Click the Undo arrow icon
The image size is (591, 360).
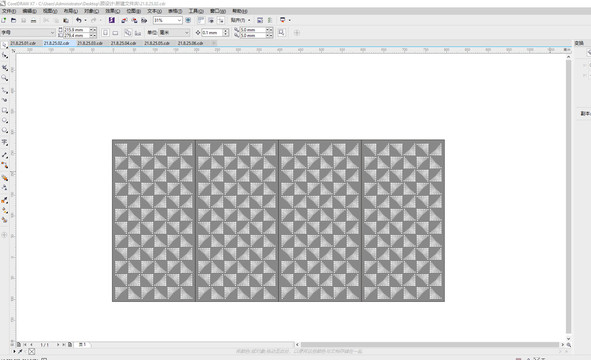pyautogui.click(x=78, y=20)
